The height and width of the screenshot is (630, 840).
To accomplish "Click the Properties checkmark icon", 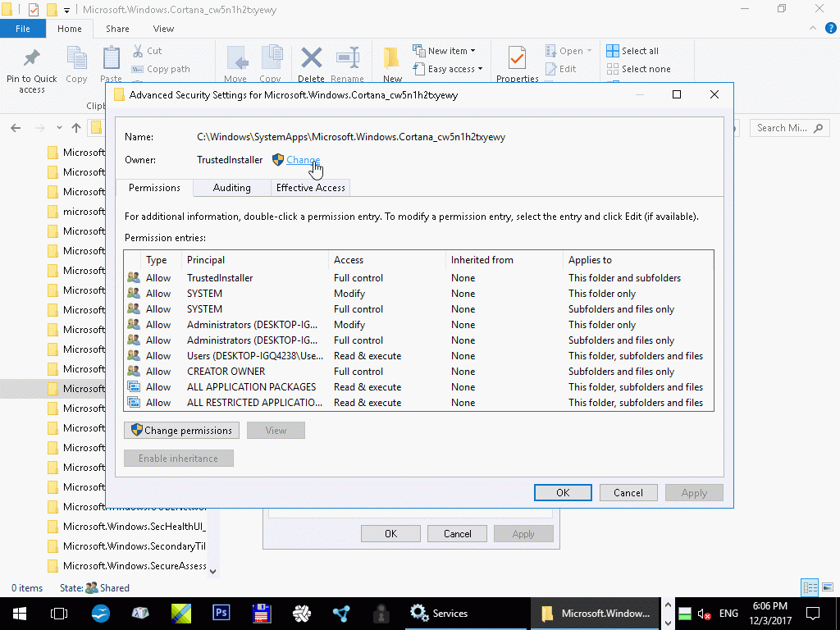I will click(517, 58).
